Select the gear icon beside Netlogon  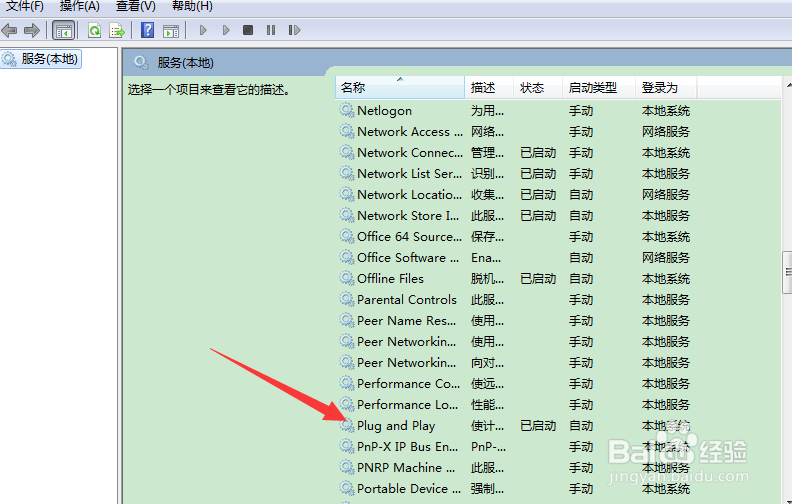coord(346,110)
